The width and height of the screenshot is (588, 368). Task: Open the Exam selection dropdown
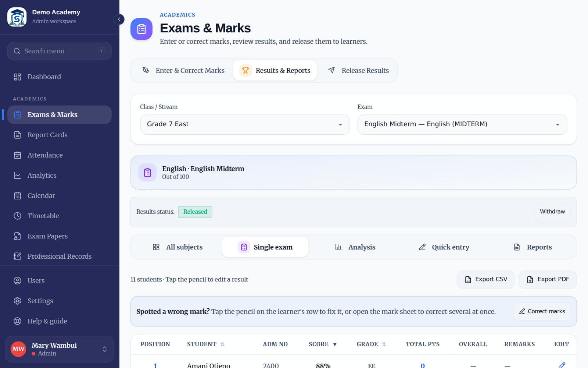[462, 124]
